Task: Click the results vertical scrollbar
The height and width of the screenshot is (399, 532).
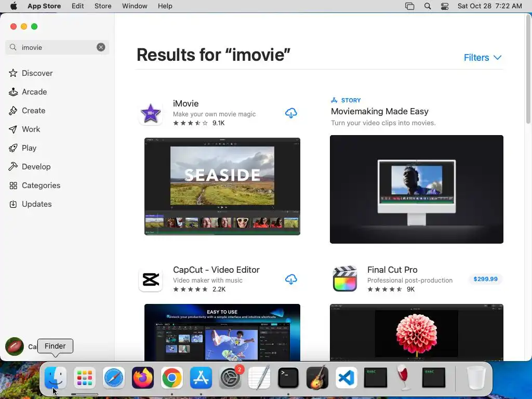Action: point(528,69)
